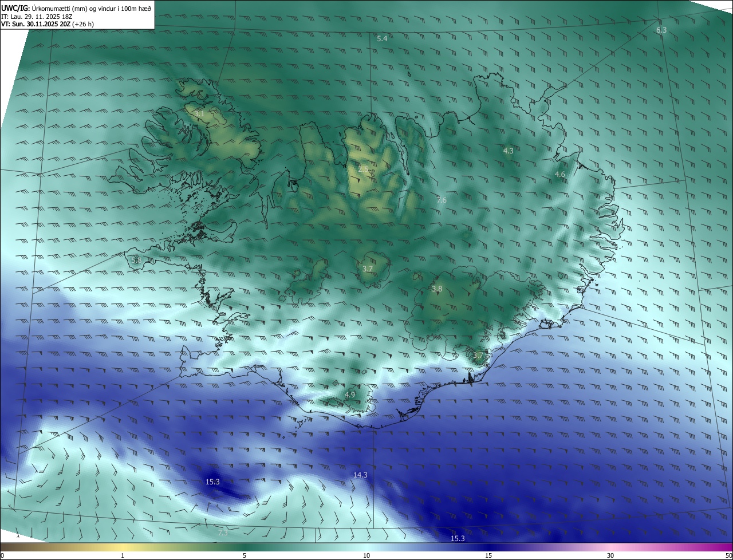733x560 pixels.
Task: Click the 4.3 value label
Action: (x=508, y=151)
